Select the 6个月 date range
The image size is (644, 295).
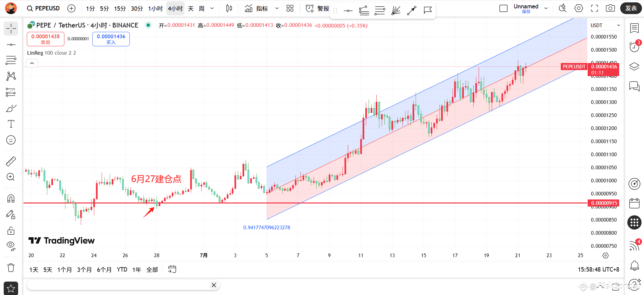104,270
